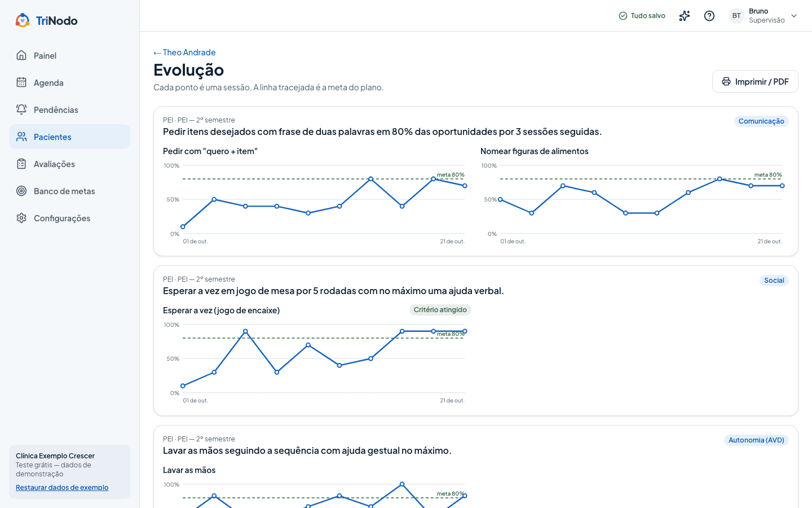Click the Comunicação category tag
The image size is (812, 508).
[x=761, y=121]
